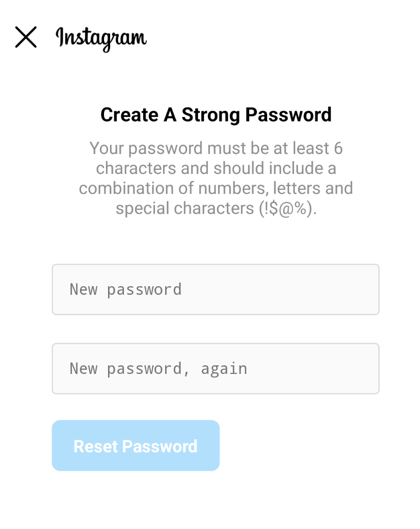Place cursor in the re-enter password field

(x=215, y=368)
